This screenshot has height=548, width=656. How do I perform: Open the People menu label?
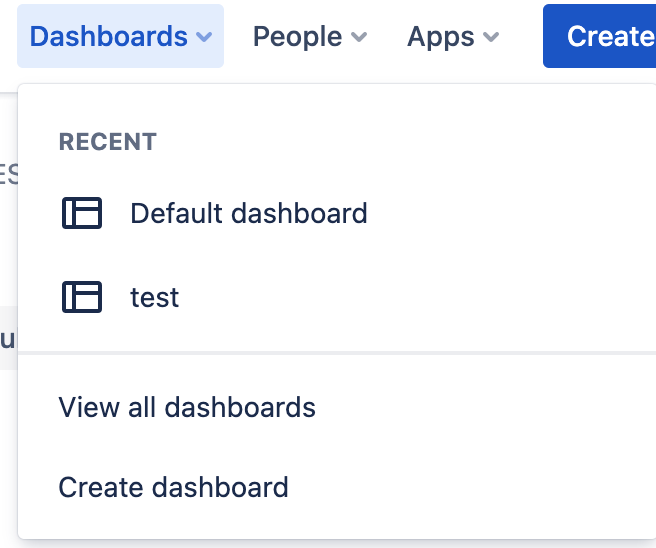(x=297, y=37)
